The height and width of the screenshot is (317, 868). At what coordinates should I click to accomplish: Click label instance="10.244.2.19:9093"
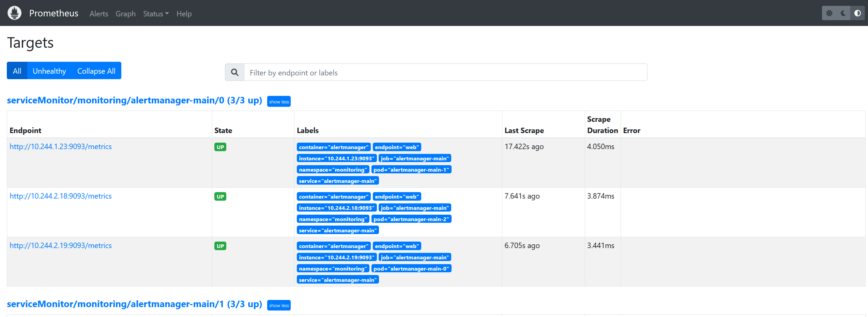[x=337, y=257]
